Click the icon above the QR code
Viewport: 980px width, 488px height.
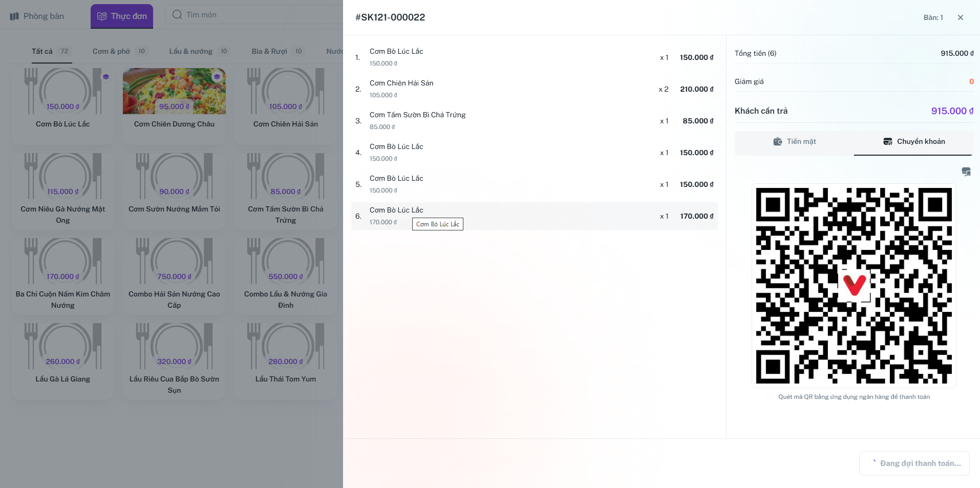click(x=966, y=172)
